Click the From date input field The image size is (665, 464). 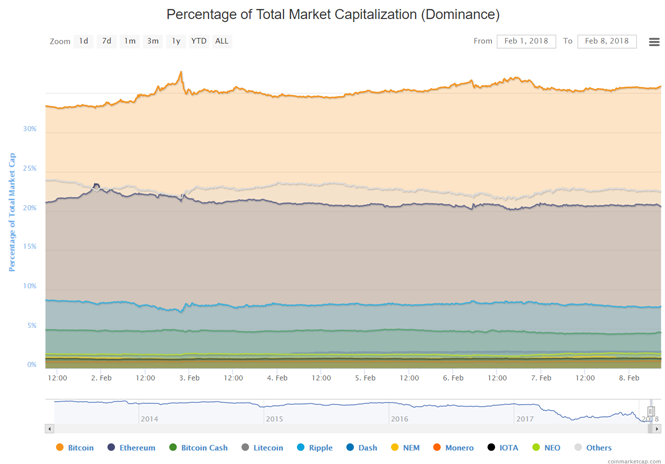pos(526,41)
